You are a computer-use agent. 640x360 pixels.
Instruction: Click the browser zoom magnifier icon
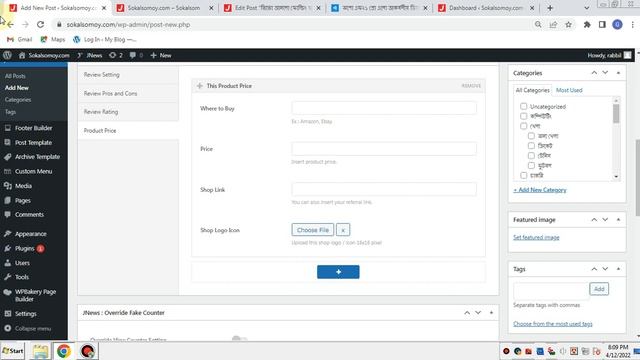[x=538, y=24]
